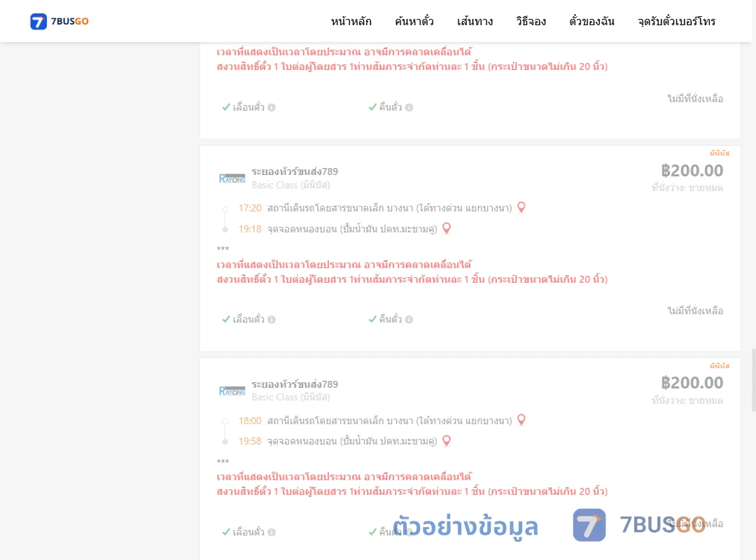
Task: Select จุดรับตั๋วเบอร์โทร menu item
Action: coord(676,21)
